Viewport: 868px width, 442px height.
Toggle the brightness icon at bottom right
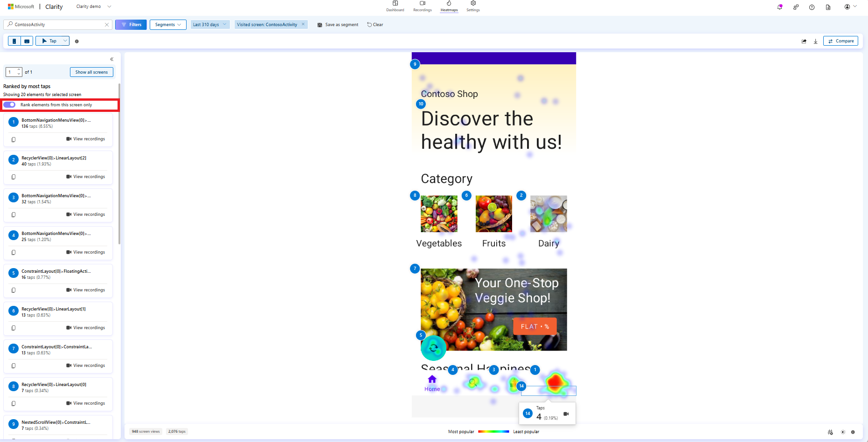843,432
